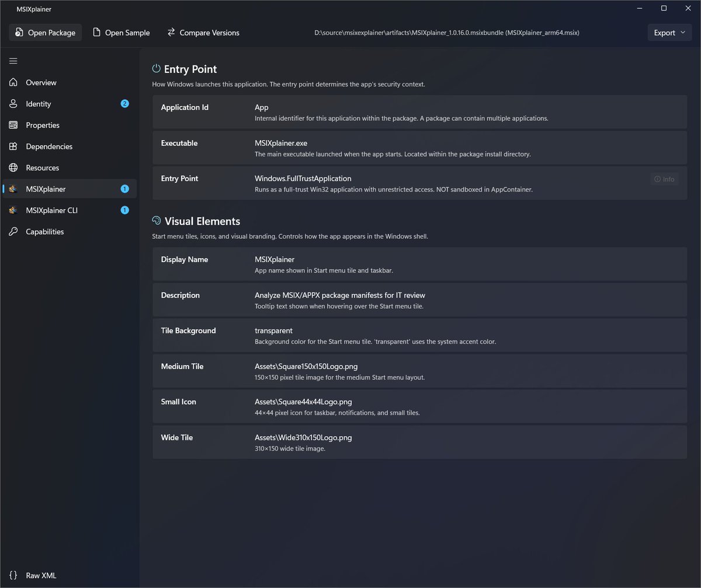Click the Tile Background label

(x=188, y=330)
